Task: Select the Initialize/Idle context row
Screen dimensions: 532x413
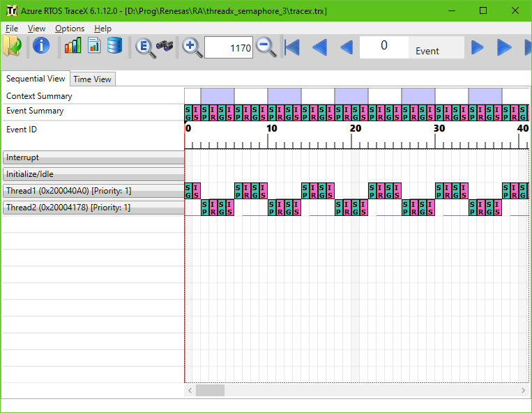Action: (x=93, y=174)
